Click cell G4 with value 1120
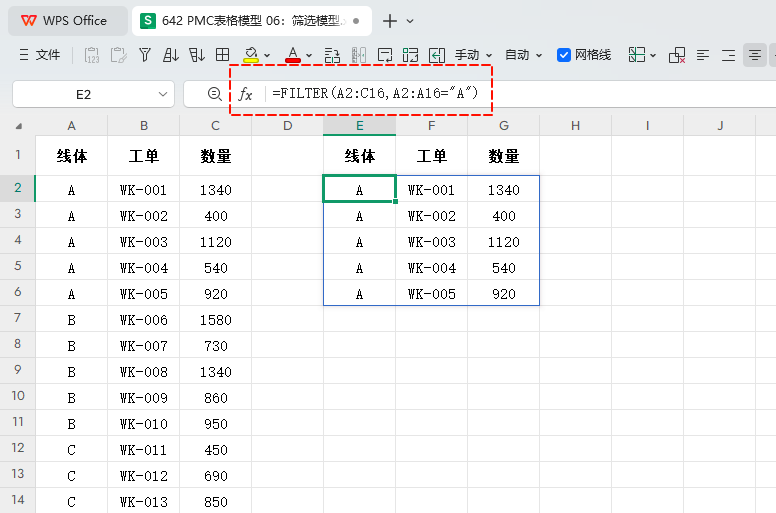The height and width of the screenshot is (513, 776). [x=504, y=242]
